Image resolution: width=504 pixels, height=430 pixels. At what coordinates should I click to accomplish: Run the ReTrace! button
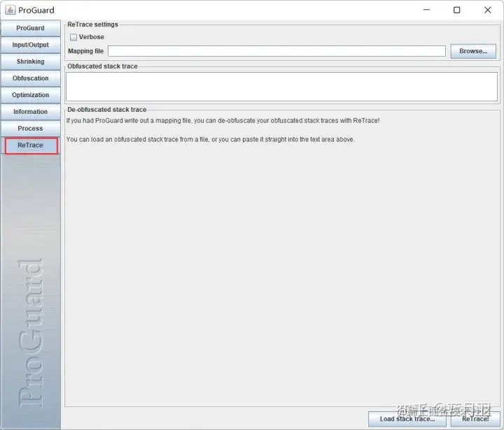[475, 419]
